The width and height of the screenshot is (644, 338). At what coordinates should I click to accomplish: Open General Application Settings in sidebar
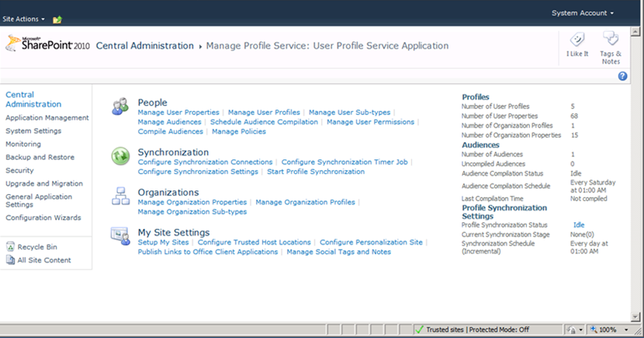(39, 200)
